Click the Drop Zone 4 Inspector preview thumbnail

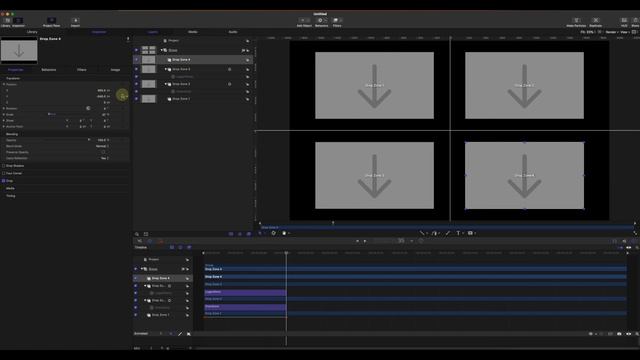pos(19,51)
